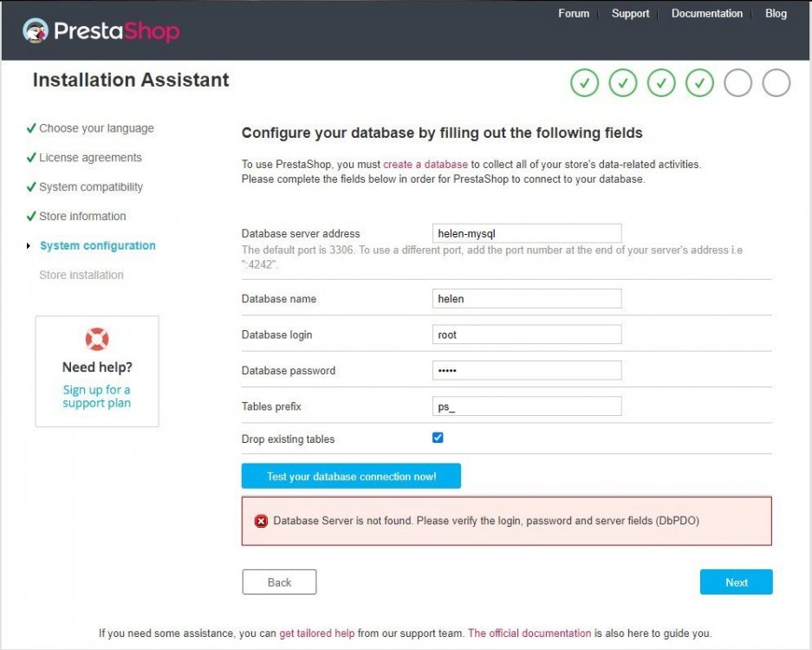
Task: Click Test your database connection now
Action: coord(351,477)
